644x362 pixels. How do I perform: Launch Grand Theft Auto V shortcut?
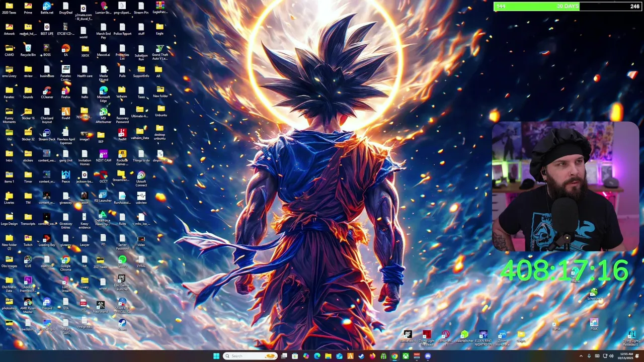(x=160, y=52)
